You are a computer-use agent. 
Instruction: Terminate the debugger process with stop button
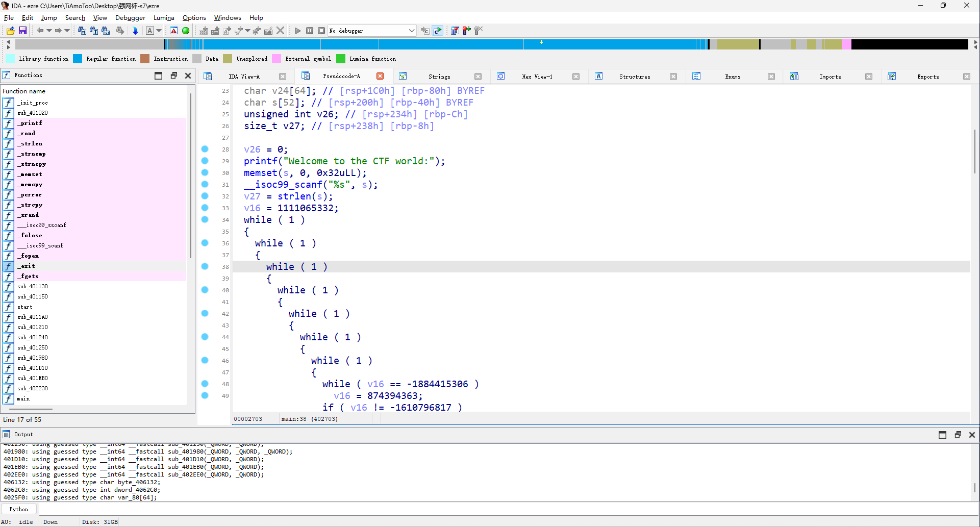pyautogui.click(x=321, y=31)
